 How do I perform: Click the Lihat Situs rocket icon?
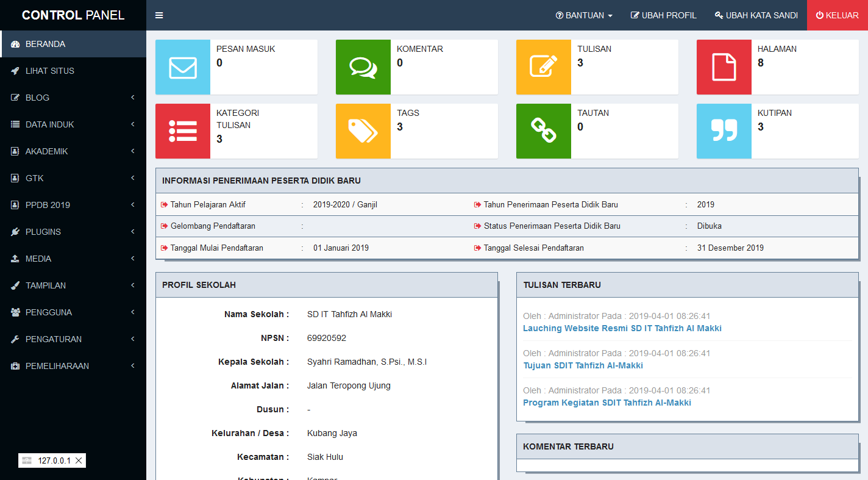click(x=15, y=71)
